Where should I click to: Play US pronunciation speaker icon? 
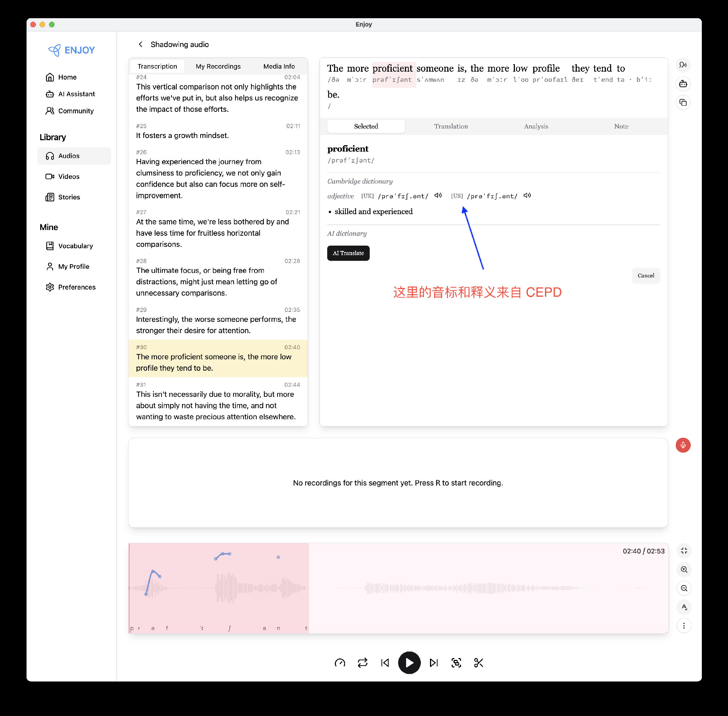tap(527, 196)
